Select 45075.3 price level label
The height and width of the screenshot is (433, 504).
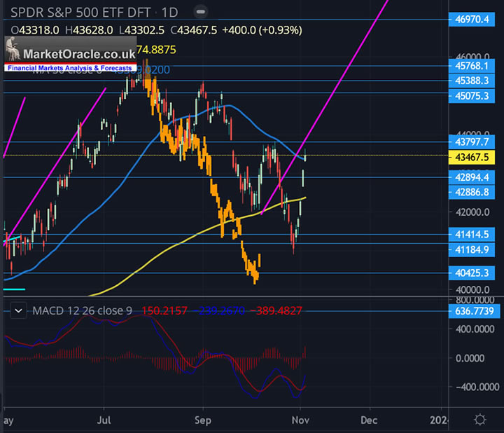pyautogui.click(x=472, y=96)
